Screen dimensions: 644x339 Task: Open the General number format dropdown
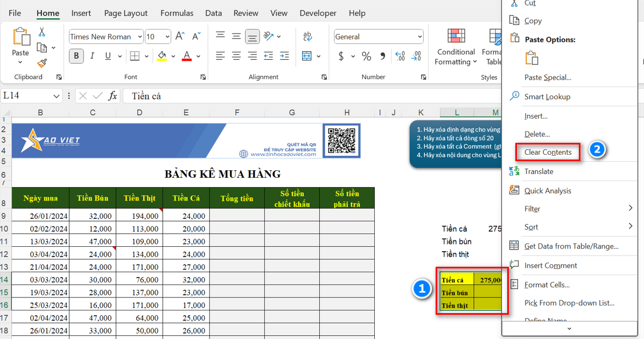point(419,37)
